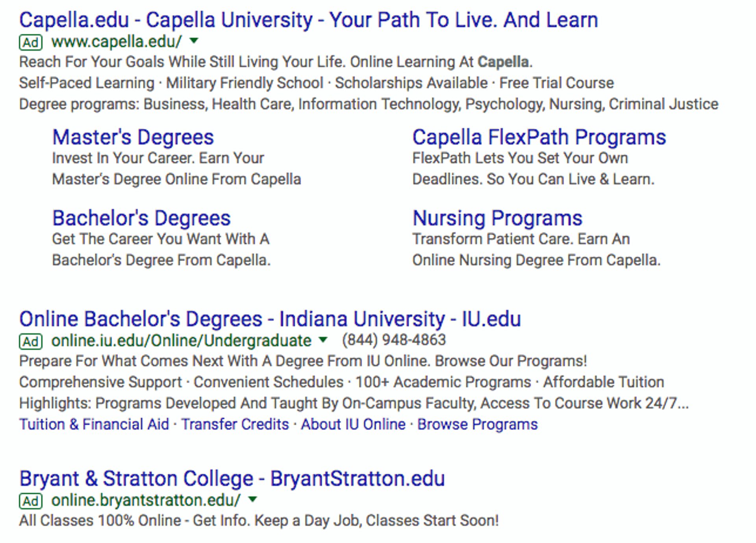The image size is (756, 543).
Task: Expand the dropdown arrow beside online.bryantstratton.edu
Action: coord(252,501)
